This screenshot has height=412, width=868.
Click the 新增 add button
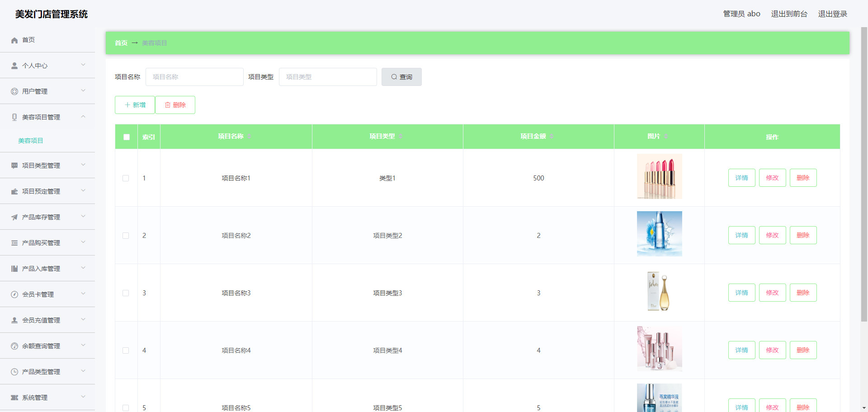(x=135, y=105)
